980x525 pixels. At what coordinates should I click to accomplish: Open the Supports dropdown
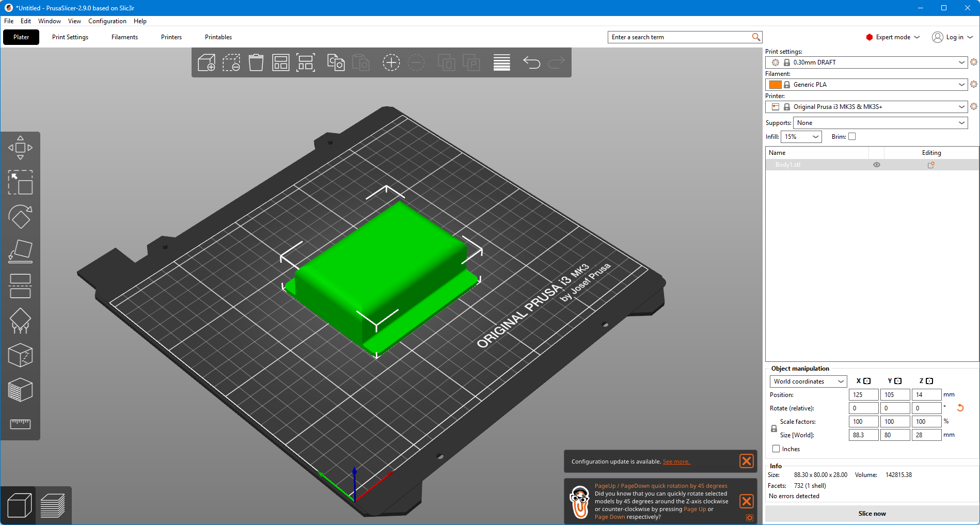coord(880,123)
